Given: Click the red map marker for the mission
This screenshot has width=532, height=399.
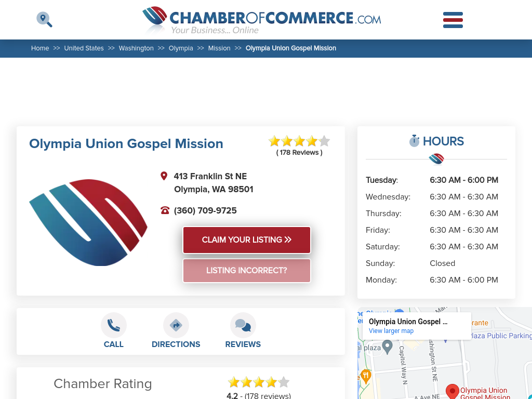Looking at the screenshot, I should (x=453, y=392).
